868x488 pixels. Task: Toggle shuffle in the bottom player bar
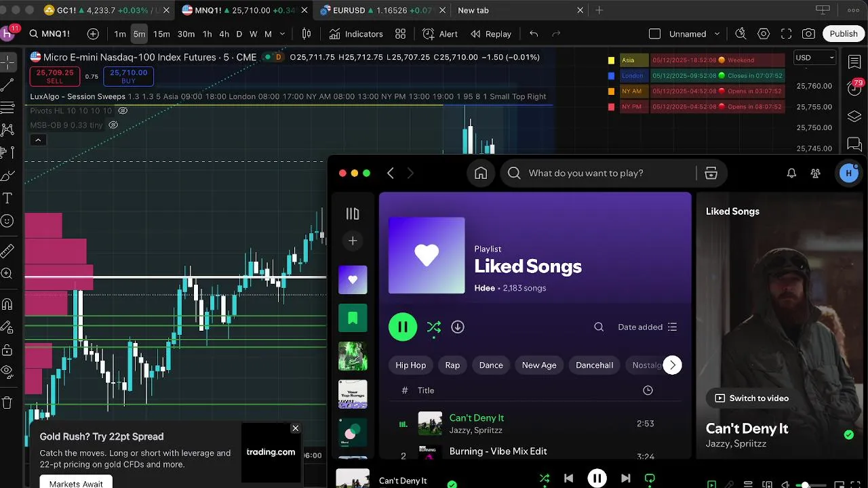pos(544,479)
